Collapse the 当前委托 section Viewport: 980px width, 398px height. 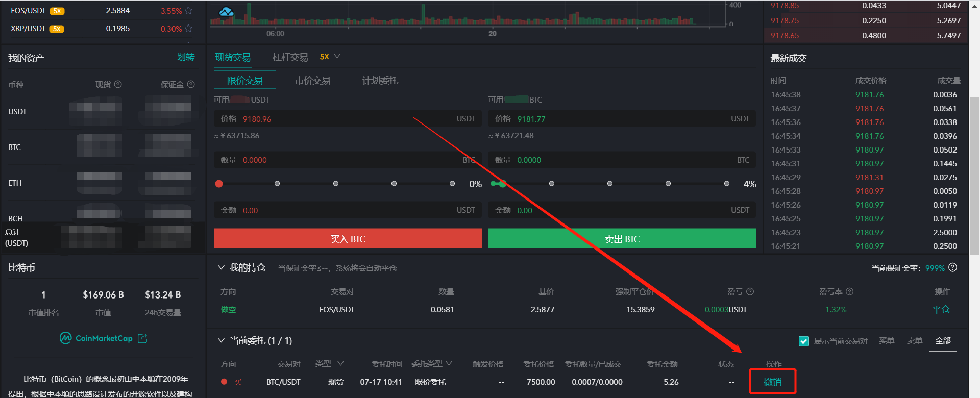221,340
